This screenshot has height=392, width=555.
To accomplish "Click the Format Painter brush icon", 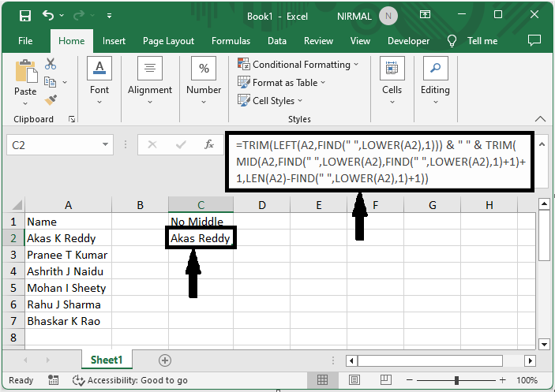I will [x=51, y=100].
